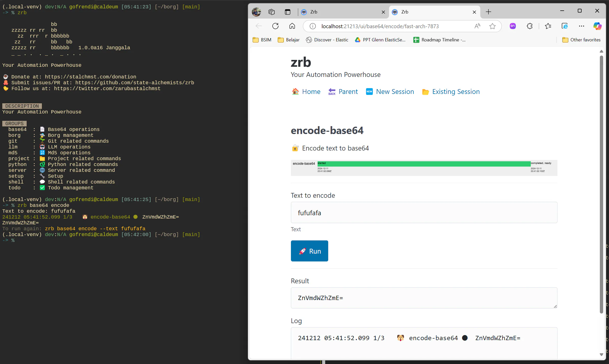This screenshot has height=364, width=609.
Task: Open a new browser tab
Action: click(x=488, y=12)
